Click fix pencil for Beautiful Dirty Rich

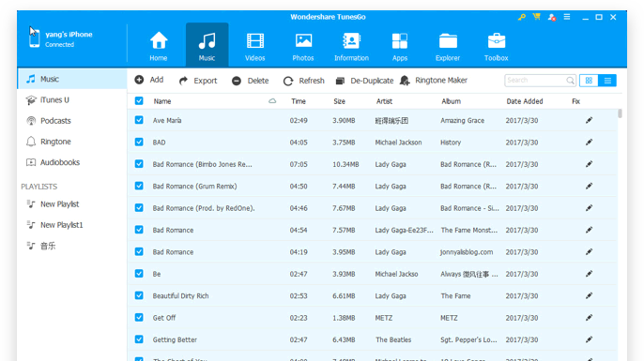tap(589, 295)
